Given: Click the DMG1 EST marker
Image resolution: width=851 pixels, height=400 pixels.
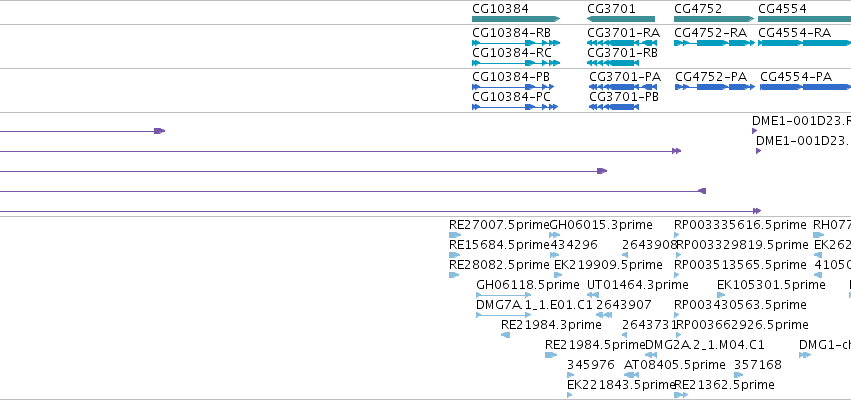Looking at the screenshot, I should click(x=805, y=355).
